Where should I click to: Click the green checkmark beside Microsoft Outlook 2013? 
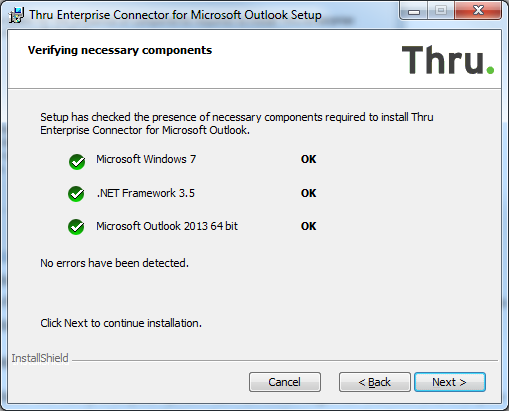76,227
